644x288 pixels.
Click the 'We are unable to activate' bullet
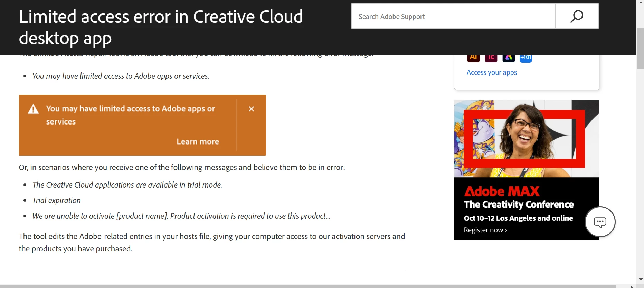click(x=181, y=216)
